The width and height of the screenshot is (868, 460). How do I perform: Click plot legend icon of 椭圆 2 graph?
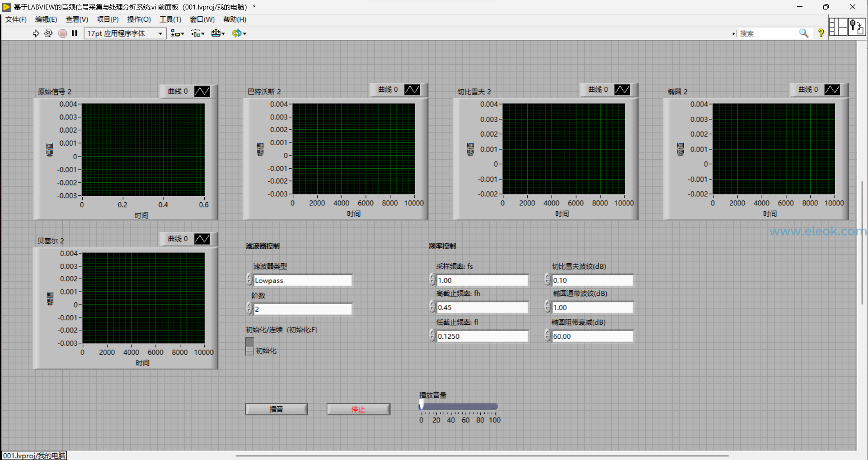(x=832, y=90)
